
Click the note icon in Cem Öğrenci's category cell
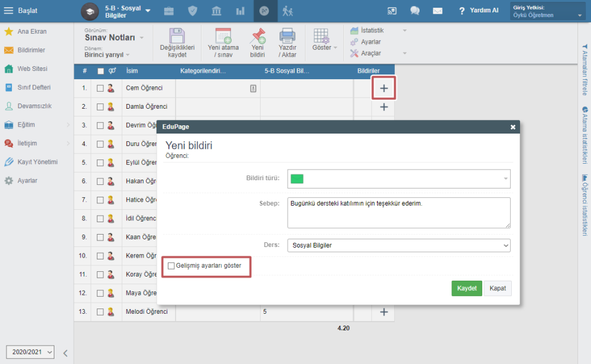[x=254, y=89]
